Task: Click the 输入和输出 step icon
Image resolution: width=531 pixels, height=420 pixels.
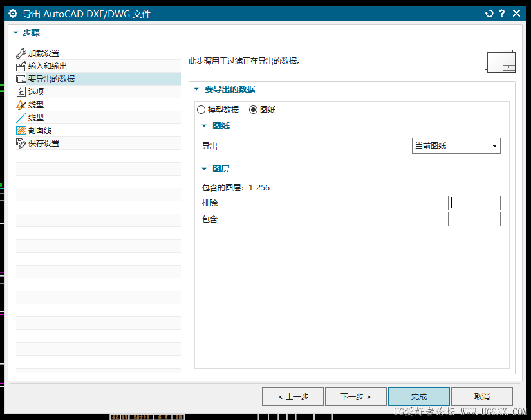Action: 21,66
